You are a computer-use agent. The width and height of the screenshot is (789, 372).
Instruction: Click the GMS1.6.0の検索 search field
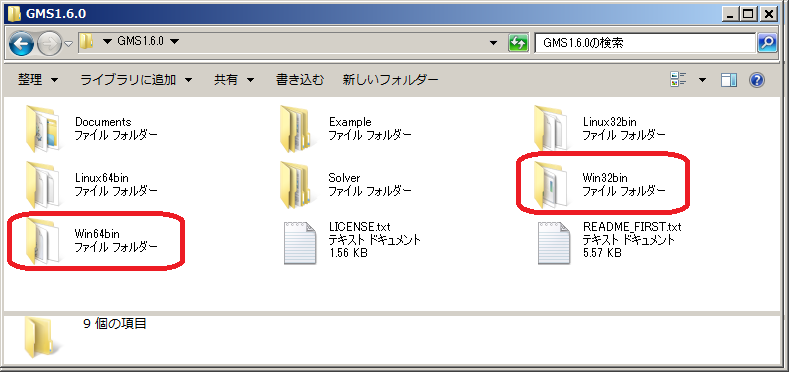point(645,43)
